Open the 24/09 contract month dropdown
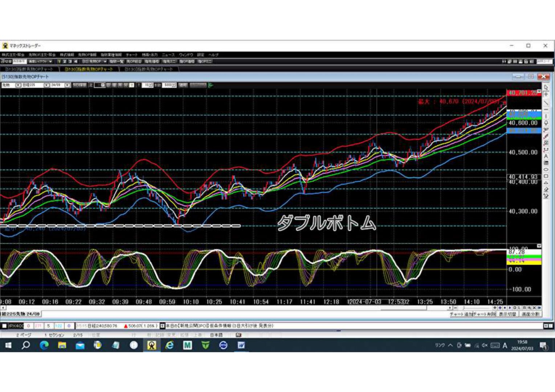 [67, 85]
